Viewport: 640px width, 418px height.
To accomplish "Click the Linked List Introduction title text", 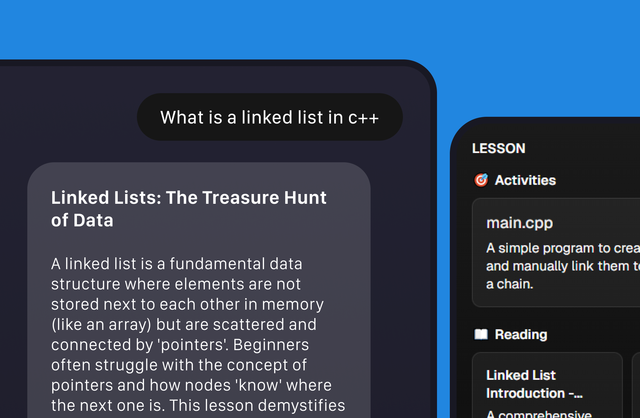I will tap(534, 384).
